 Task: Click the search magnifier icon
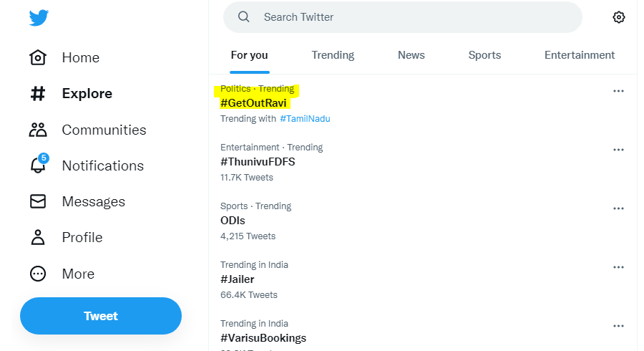click(x=243, y=17)
